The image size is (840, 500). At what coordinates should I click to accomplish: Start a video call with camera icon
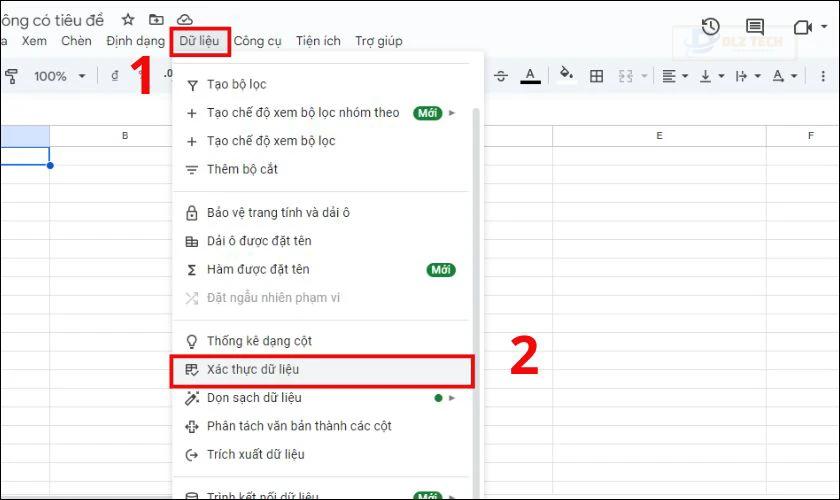pos(802,27)
